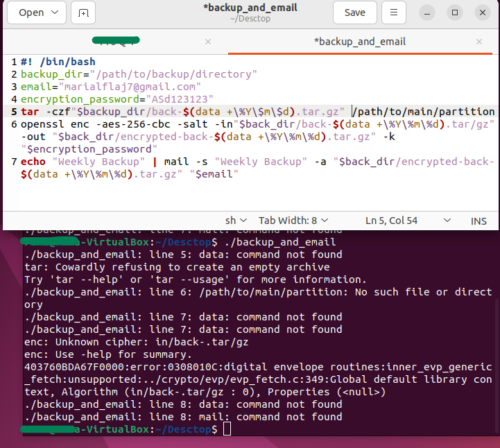Close the text editor window
Image resolution: width=500 pixels, height=448 pixels.
coord(483,12)
